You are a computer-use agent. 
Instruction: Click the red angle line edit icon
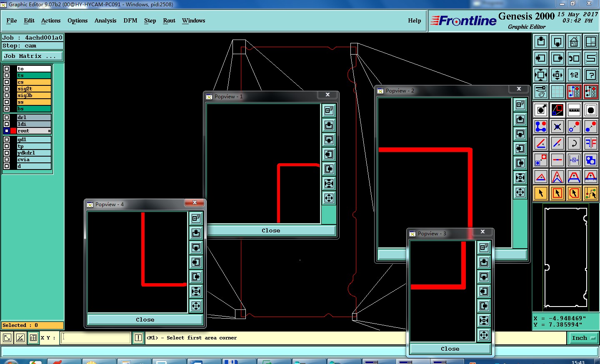pos(541,143)
